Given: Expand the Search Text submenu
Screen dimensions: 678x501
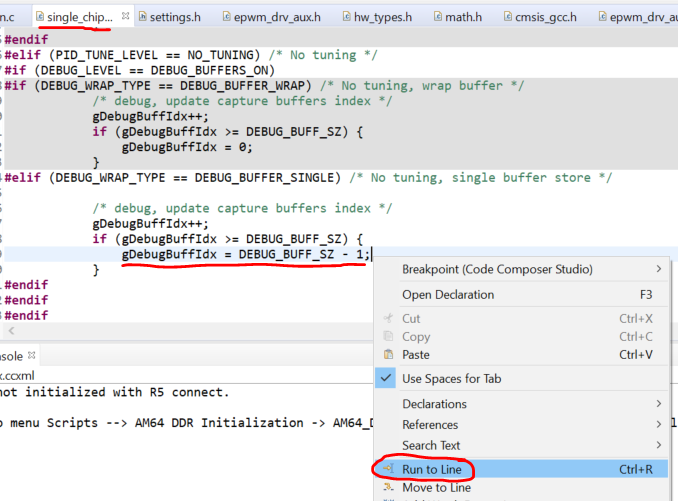Looking at the screenshot, I should [x=658, y=445].
